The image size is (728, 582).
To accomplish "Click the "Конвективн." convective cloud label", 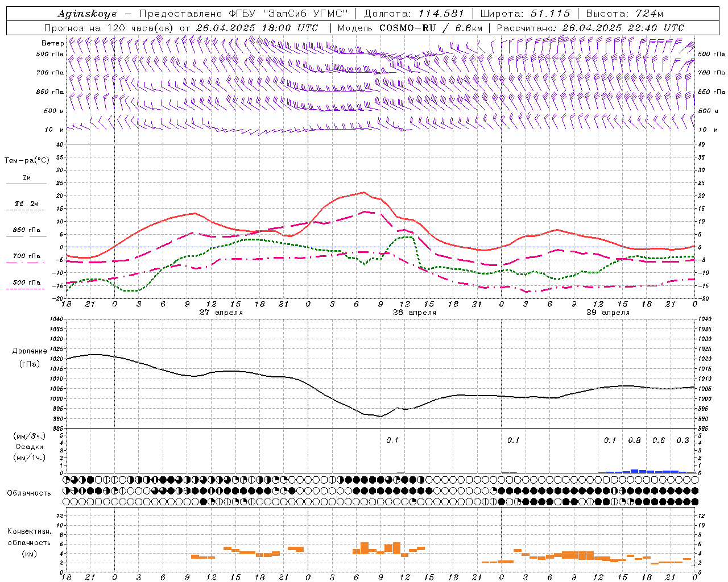I will [x=29, y=531].
